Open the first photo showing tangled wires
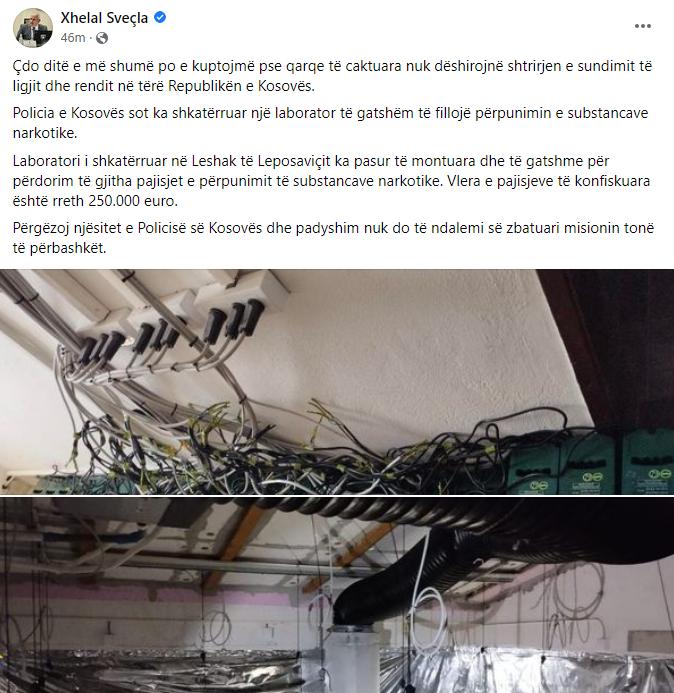 [337, 382]
